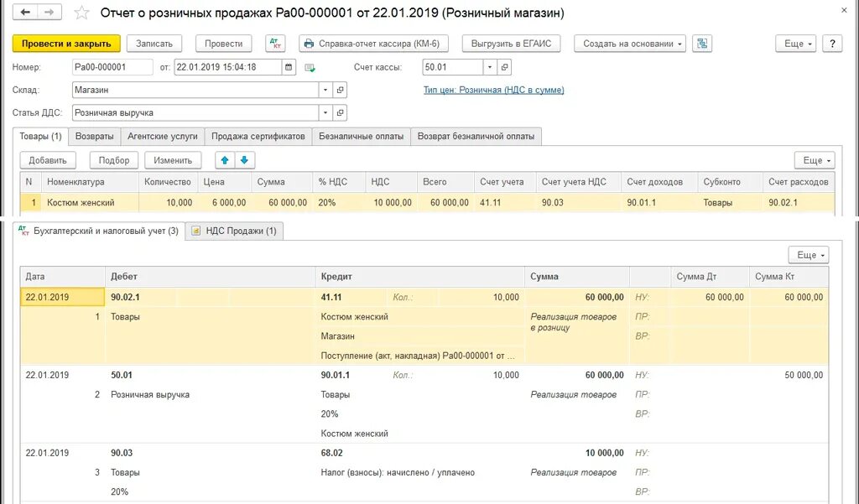The image size is (859, 504).
Task: Open the Тип цен: Розничная link
Action: pyautogui.click(x=493, y=90)
